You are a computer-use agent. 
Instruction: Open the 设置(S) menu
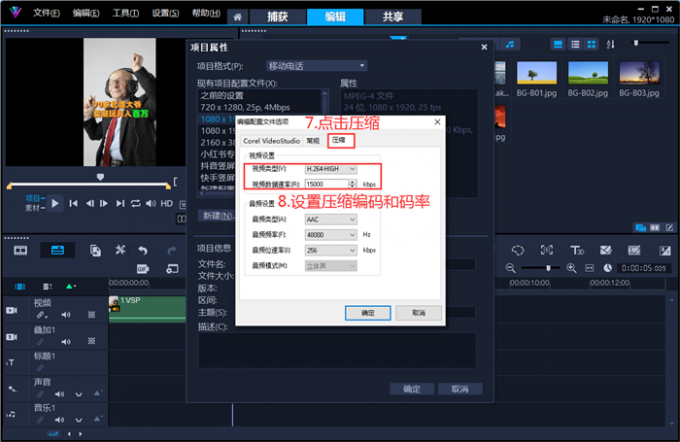[x=165, y=13]
